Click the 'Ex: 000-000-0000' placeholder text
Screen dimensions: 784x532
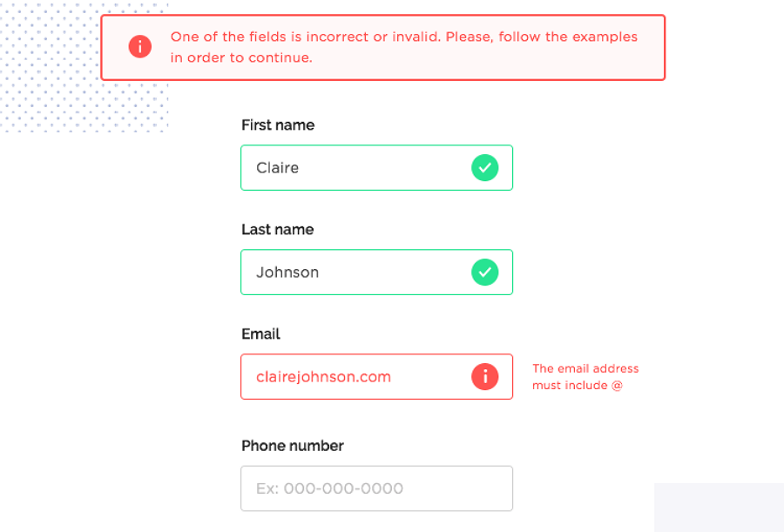[x=329, y=489]
